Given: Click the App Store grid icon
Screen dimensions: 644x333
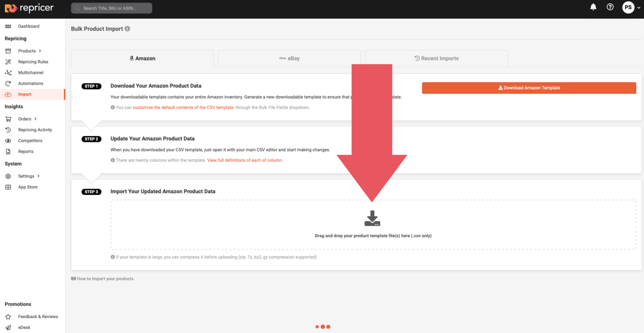Looking at the screenshot, I should pos(8,187).
